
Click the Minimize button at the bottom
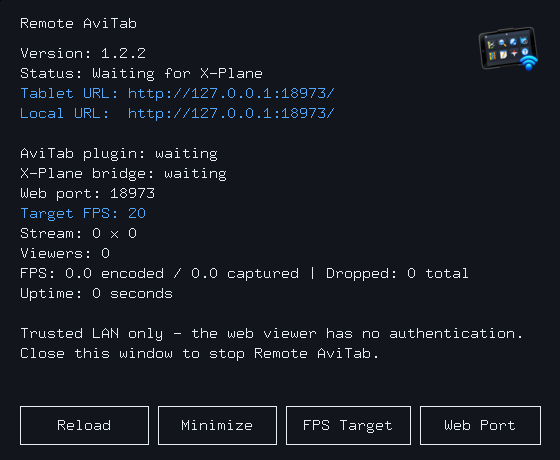pos(217,425)
